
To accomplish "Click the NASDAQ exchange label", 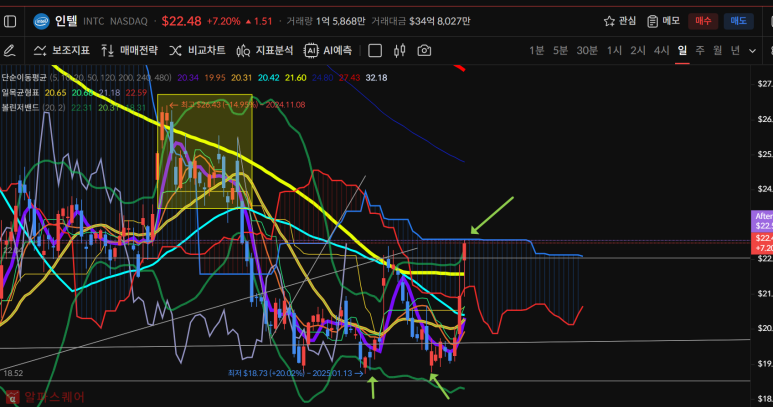I will click(129, 21).
